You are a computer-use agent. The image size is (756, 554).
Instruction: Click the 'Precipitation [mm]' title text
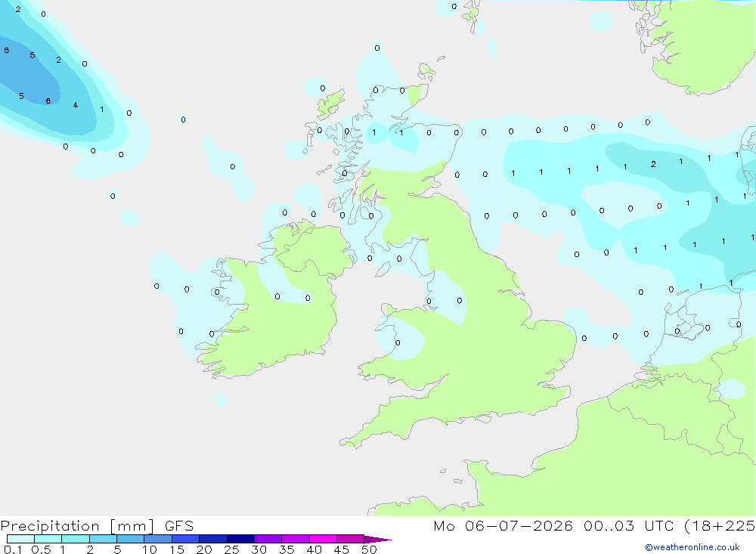(78, 526)
